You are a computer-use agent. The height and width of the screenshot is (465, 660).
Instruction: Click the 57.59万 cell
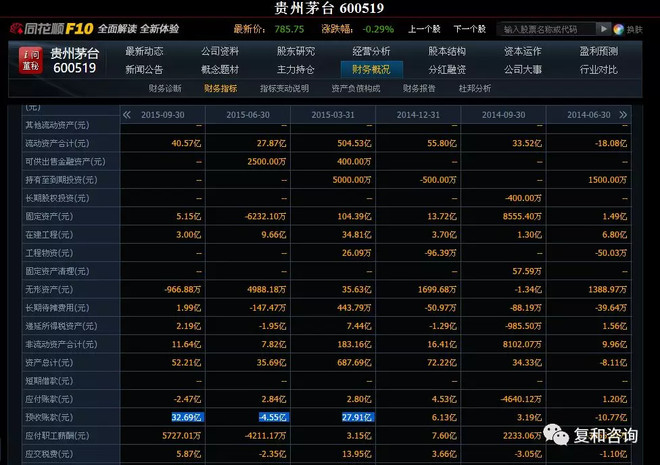pyautogui.click(x=527, y=271)
